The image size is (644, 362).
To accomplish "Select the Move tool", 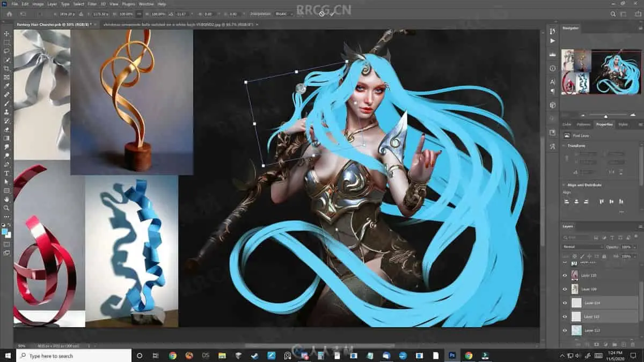I will pyautogui.click(x=7, y=34).
